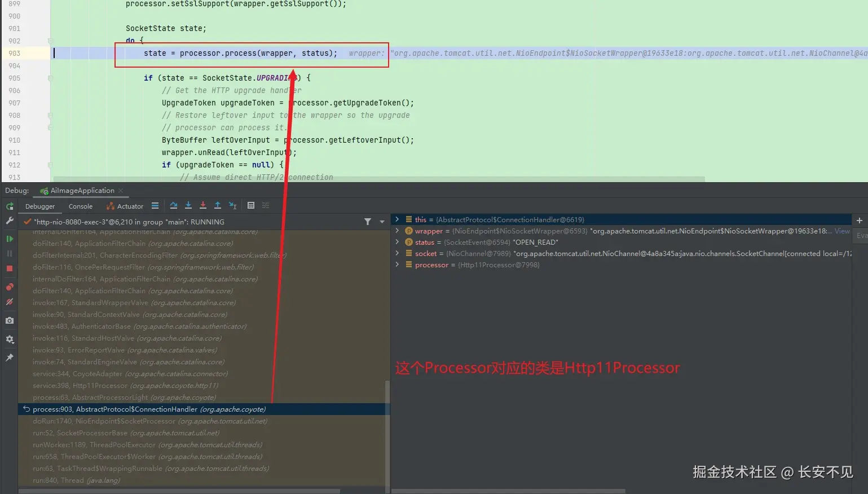Viewport: 868px width, 494px height.
Task: Click the Pause Program icon
Action: [10, 254]
